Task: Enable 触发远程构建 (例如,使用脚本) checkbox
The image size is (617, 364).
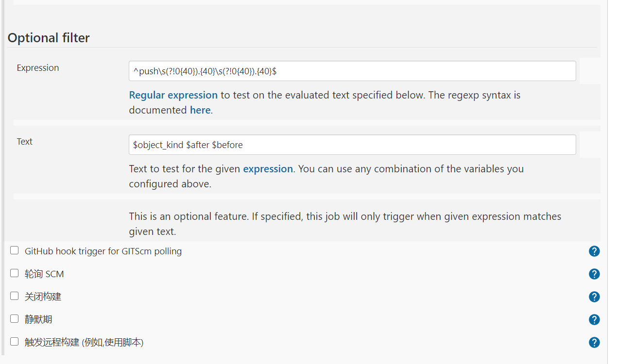Action: coord(15,341)
